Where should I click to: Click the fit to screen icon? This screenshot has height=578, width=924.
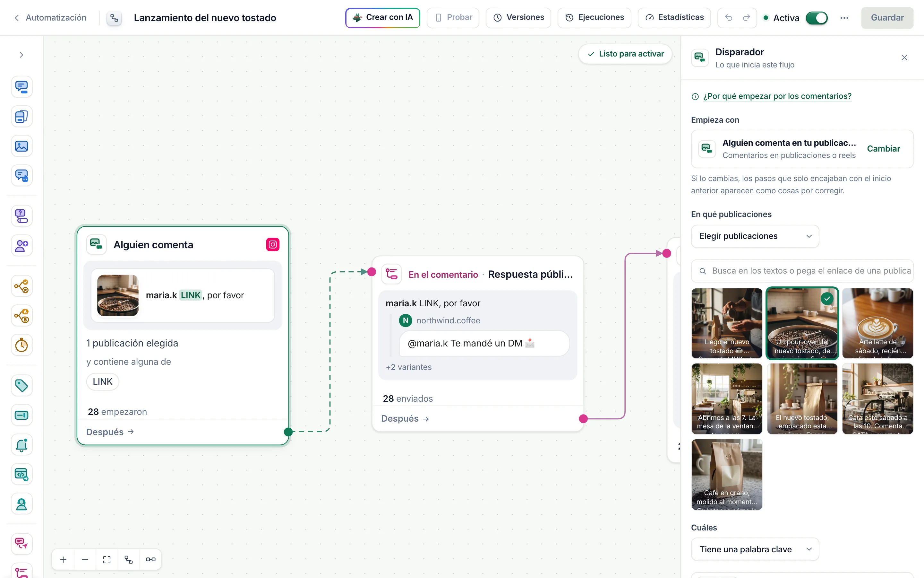coord(107,560)
